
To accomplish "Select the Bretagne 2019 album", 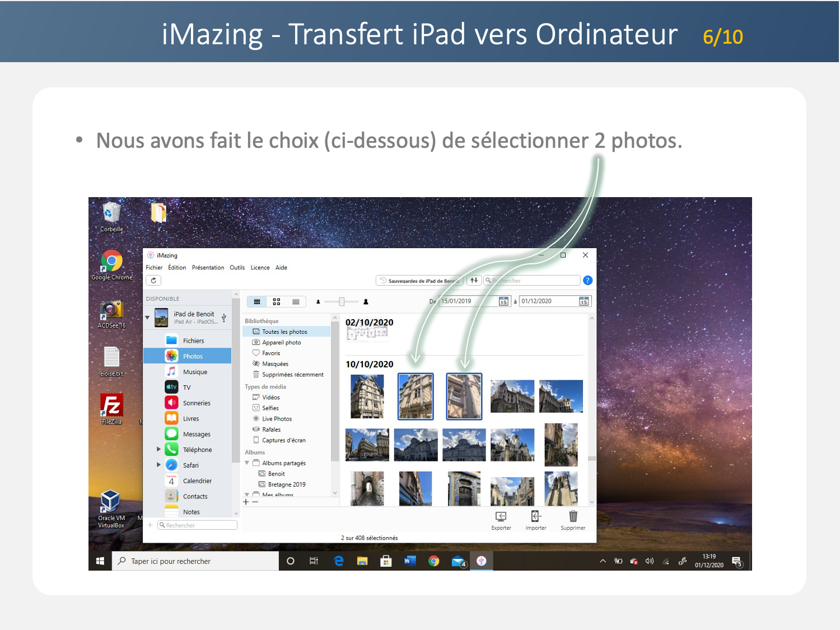I will pos(286,484).
